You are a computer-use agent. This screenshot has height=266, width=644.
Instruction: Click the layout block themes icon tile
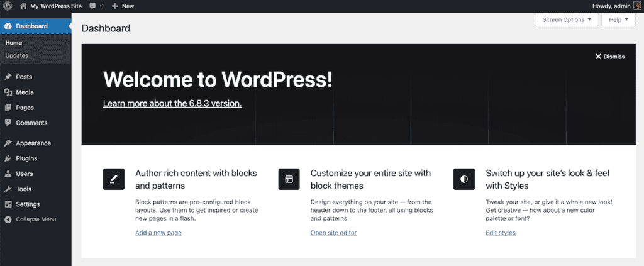(289, 179)
